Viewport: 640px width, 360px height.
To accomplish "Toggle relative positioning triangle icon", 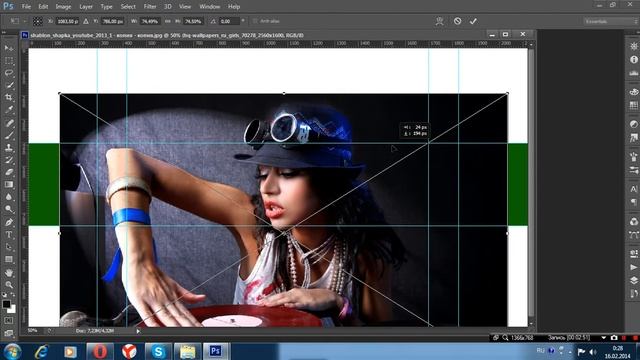I will coord(86,21).
